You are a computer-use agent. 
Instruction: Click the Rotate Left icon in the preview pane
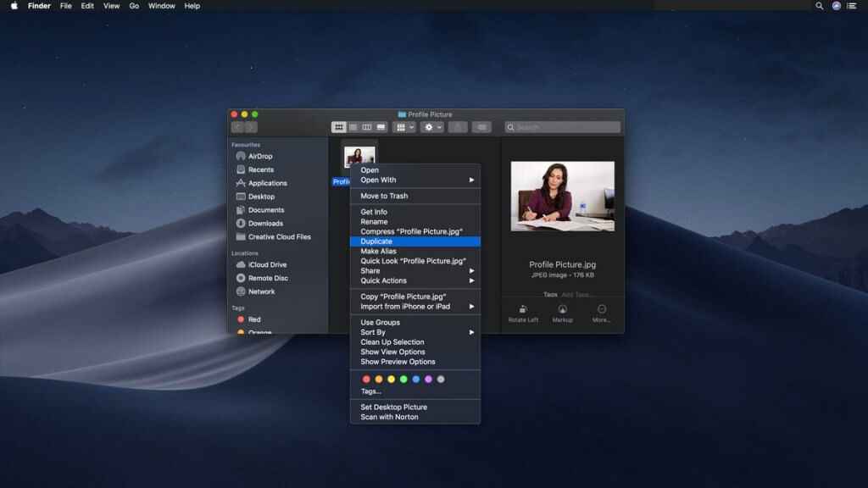point(523,309)
